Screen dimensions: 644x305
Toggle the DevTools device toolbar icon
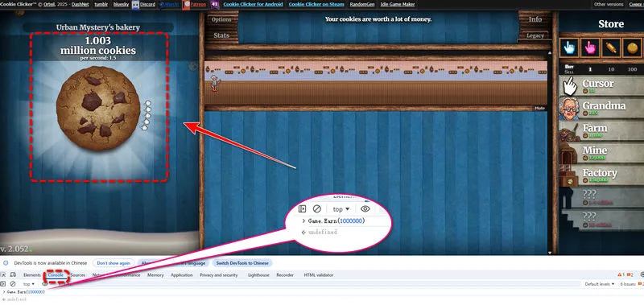pos(13,274)
